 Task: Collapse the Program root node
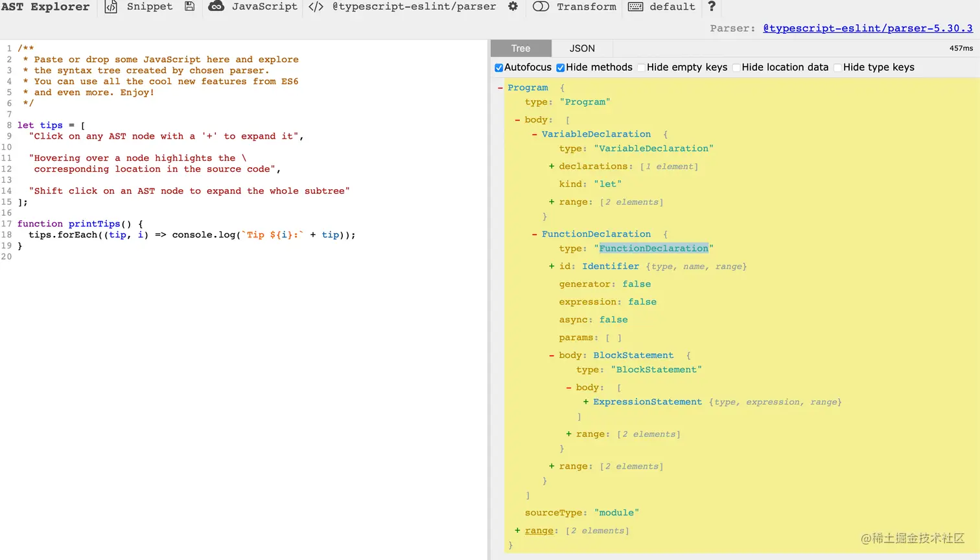point(500,87)
